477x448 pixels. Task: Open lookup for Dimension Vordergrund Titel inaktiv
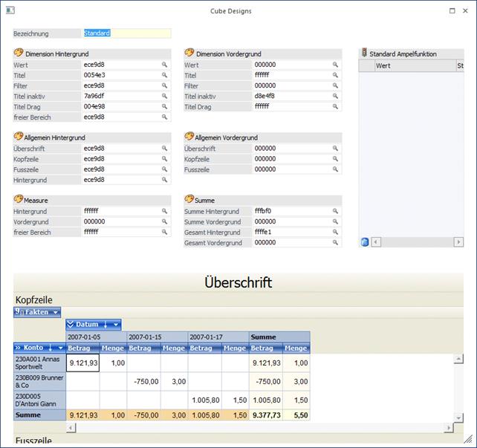[x=336, y=97]
